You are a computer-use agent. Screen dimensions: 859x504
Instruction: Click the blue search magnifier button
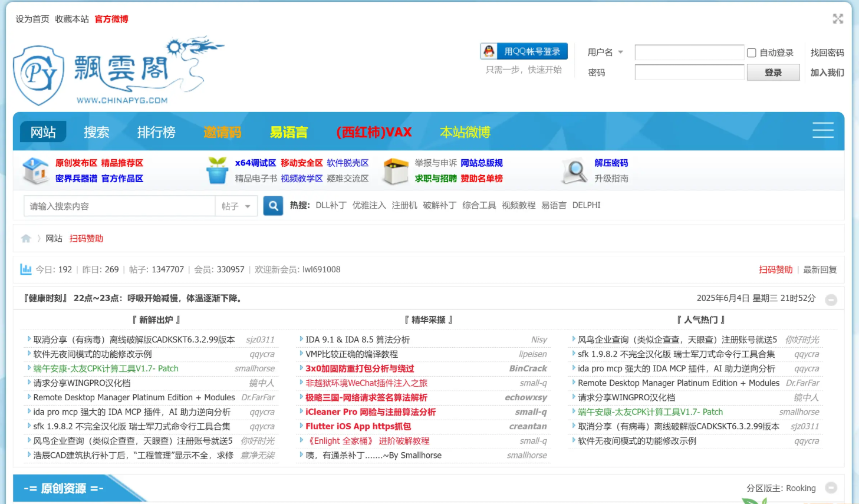pyautogui.click(x=272, y=206)
